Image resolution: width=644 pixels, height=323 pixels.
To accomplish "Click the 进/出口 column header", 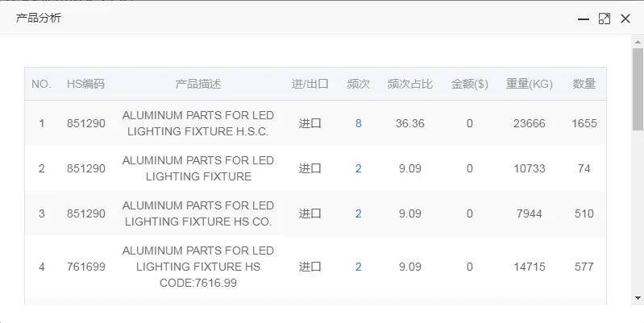I will click(310, 84).
